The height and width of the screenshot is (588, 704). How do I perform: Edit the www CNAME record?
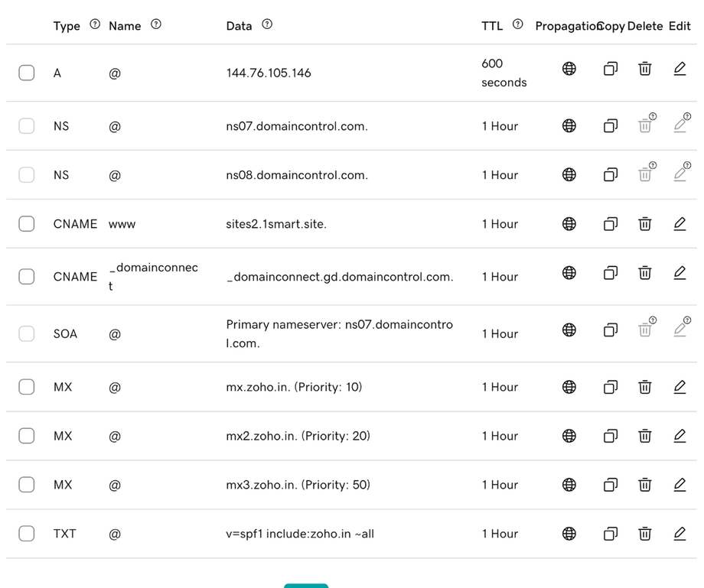click(680, 224)
